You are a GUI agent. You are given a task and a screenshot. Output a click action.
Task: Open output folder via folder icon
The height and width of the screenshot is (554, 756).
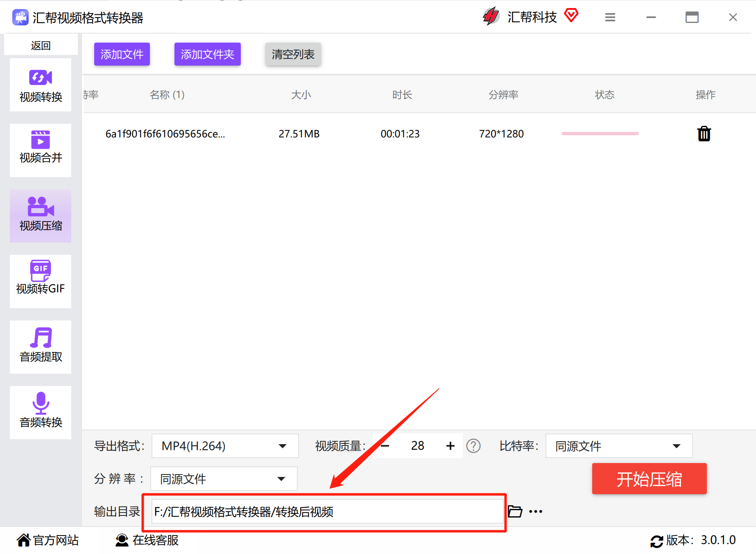coord(515,511)
